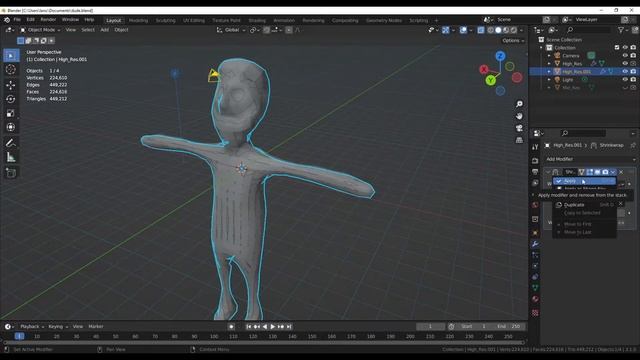Click the play animation button
The width and height of the screenshot is (640, 360).
pos(273,327)
